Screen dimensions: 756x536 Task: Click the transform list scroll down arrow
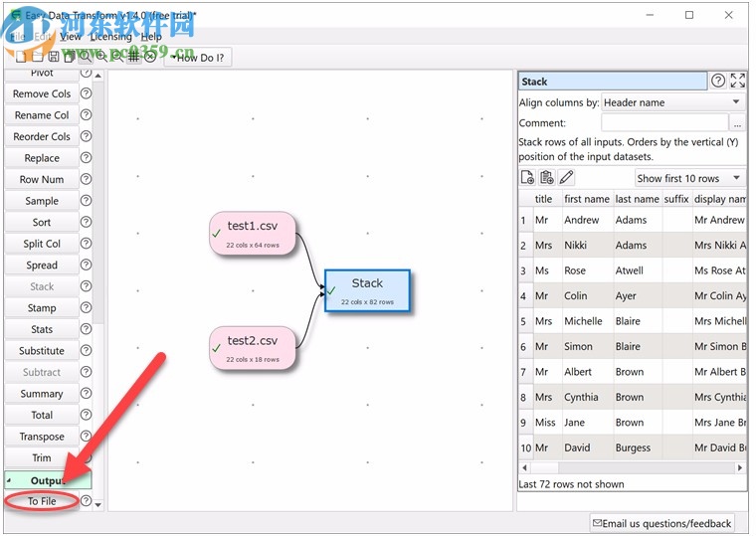coord(97,504)
